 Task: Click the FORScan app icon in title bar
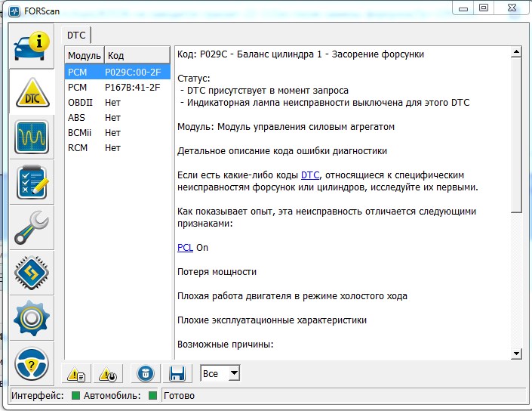coord(14,11)
